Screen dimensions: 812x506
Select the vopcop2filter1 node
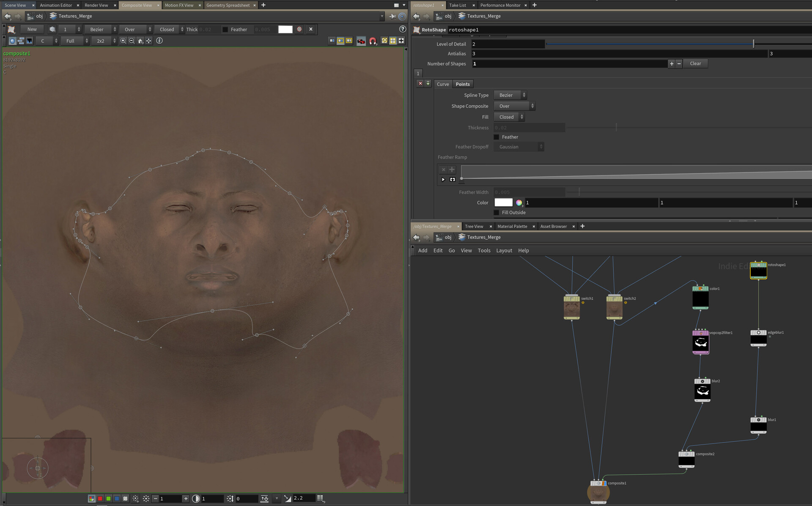(x=700, y=343)
